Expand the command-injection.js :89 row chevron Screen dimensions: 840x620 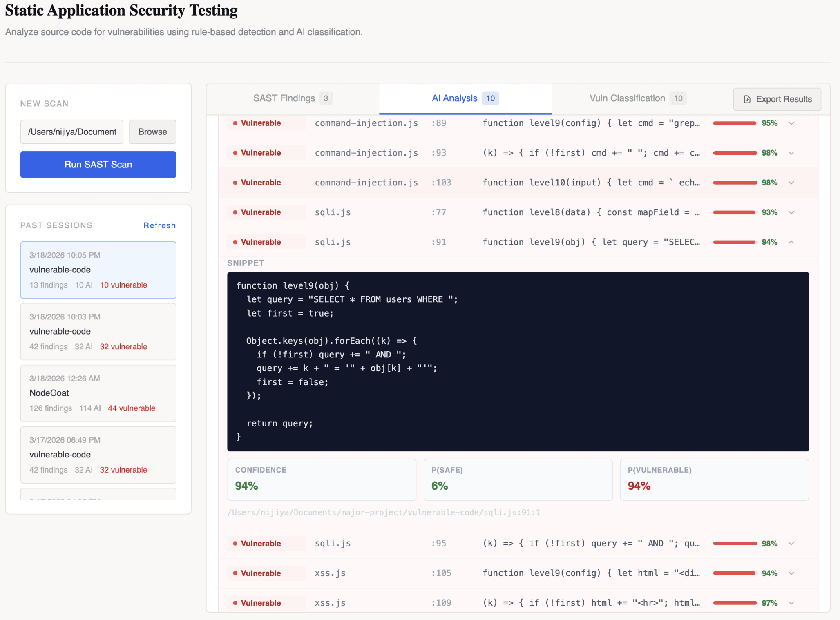pos(791,123)
